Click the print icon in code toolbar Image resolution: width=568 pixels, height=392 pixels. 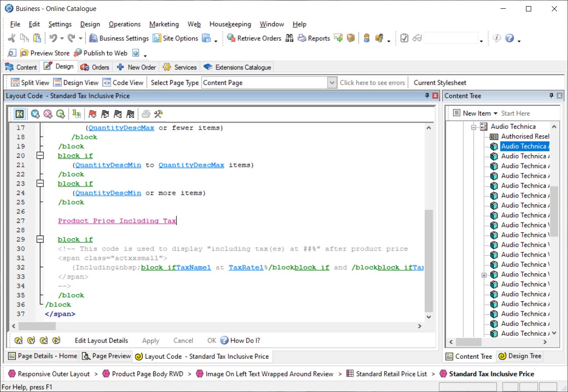click(146, 114)
